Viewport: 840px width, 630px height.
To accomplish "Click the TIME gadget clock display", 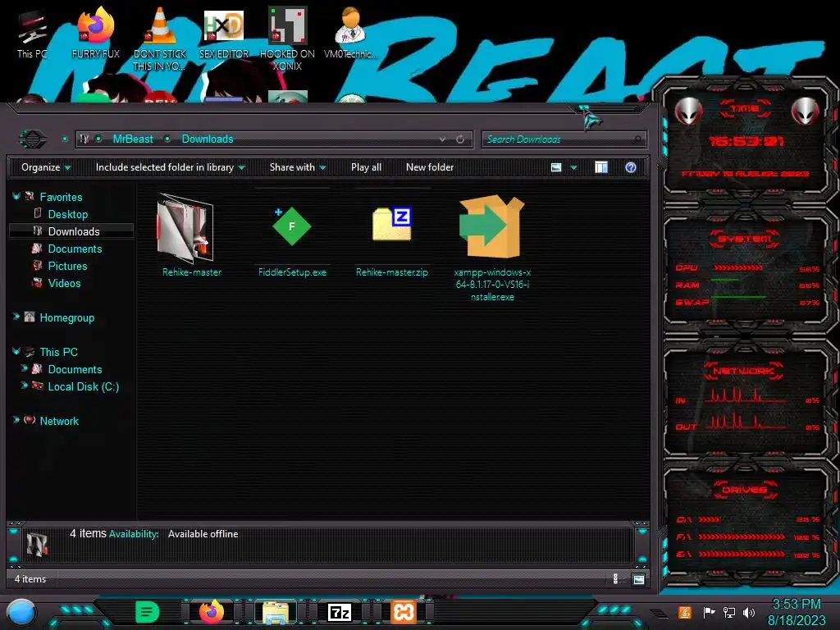I will (x=746, y=141).
